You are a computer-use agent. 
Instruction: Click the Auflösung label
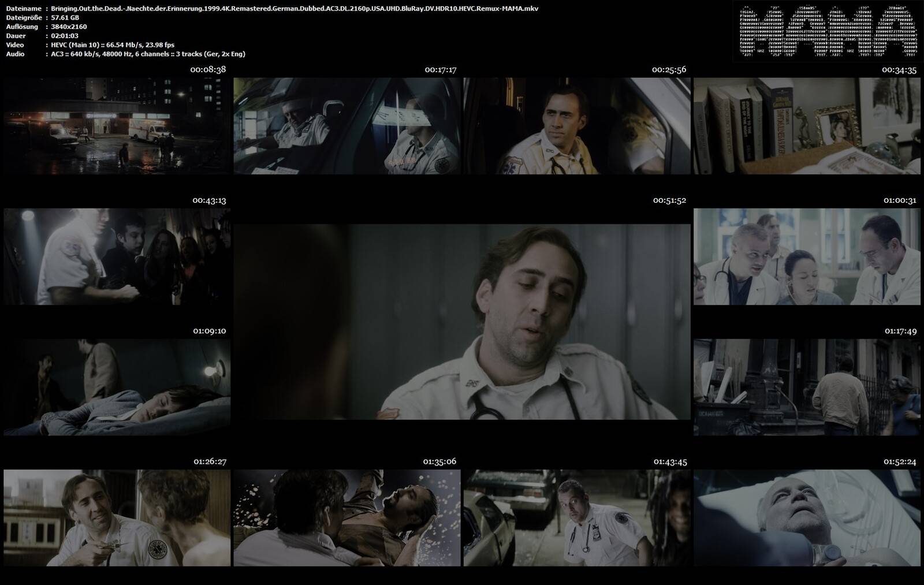point(22,27)
